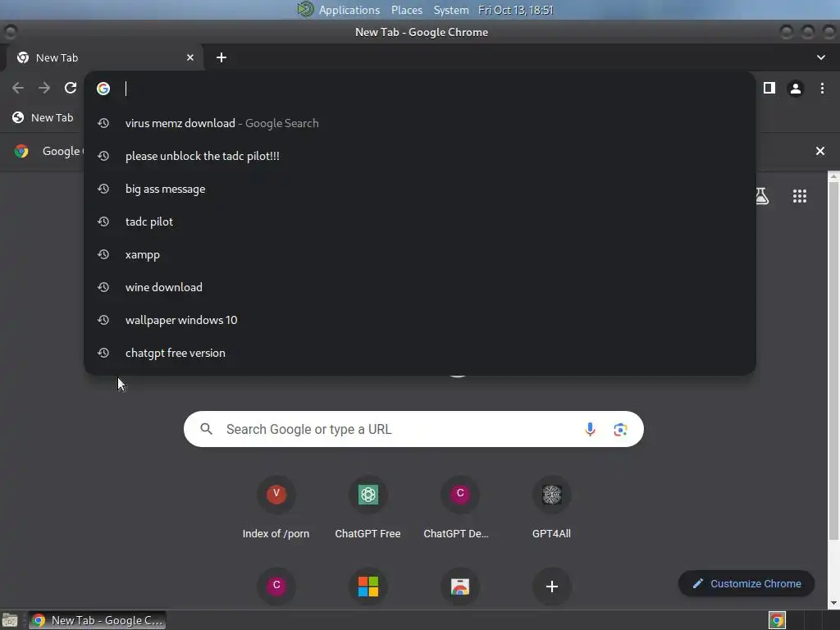Image resolution: width=840 pixels, height=630 pixels.
Task: Open the 'Index of /porn' shortcut
Action: (276, 508)
